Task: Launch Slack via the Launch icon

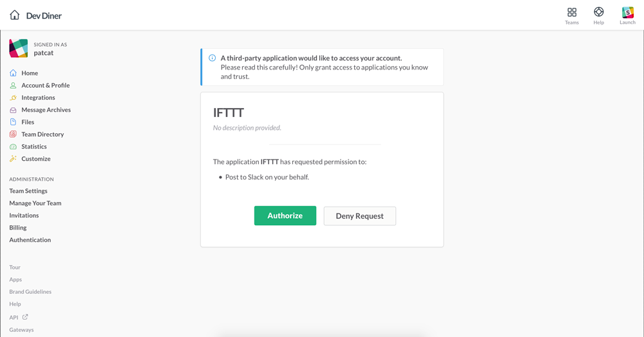Action: [x=627, y=12]
